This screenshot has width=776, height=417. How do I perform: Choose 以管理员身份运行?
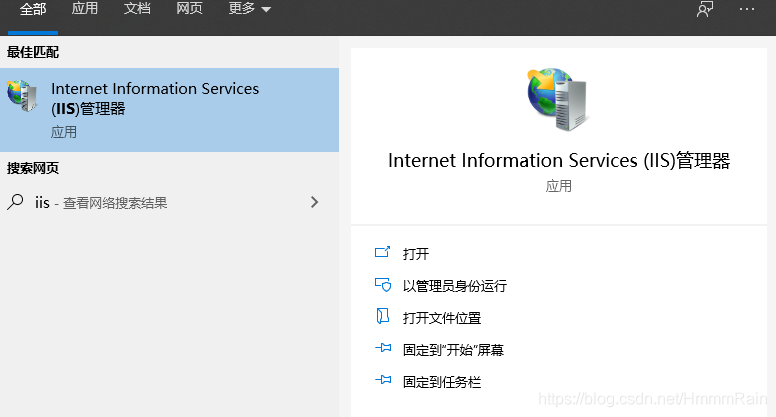455,286
